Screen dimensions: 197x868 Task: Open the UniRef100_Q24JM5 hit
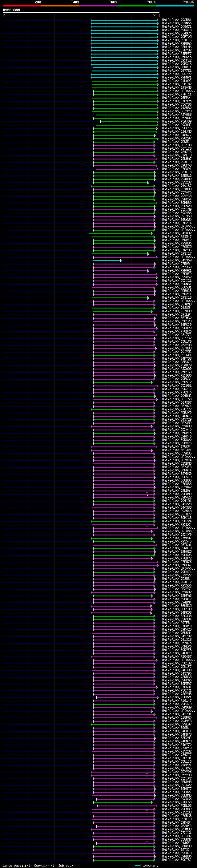pos(176,132)
